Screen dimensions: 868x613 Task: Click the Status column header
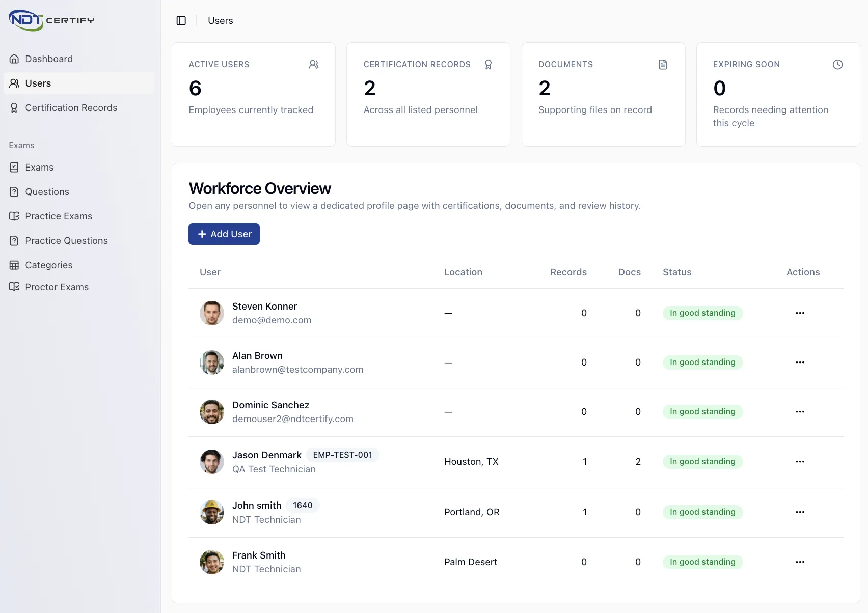677,272
